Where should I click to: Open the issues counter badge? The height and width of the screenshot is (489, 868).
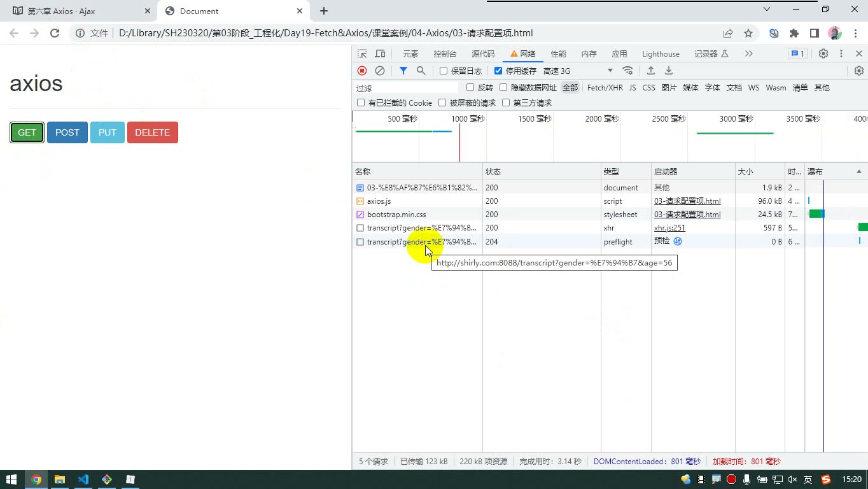[x=797, y=54]
